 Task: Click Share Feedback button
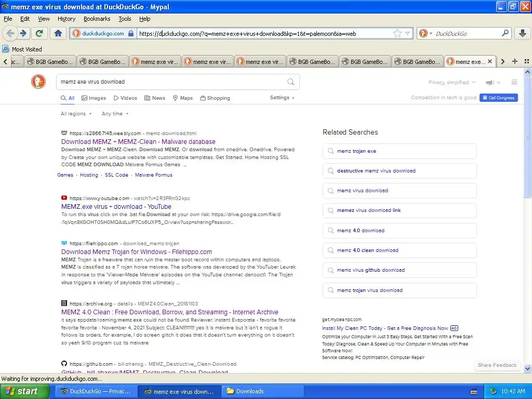tap(497, 365)
